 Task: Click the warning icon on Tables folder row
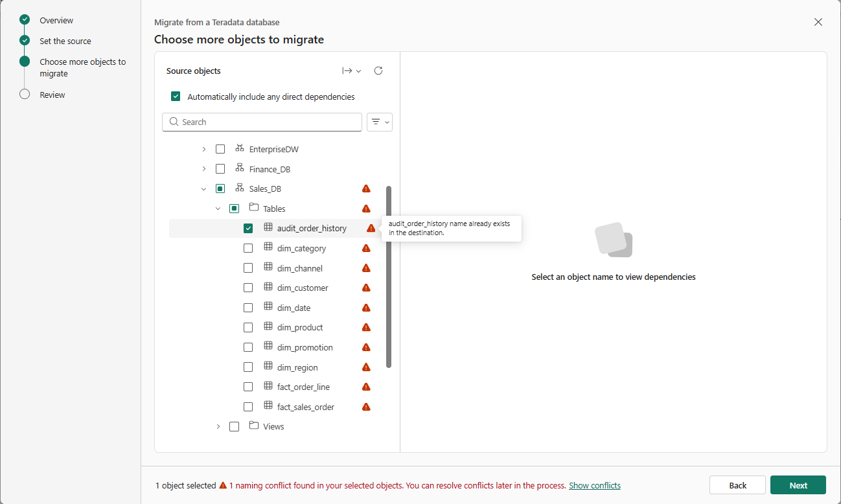coord(366,209)
